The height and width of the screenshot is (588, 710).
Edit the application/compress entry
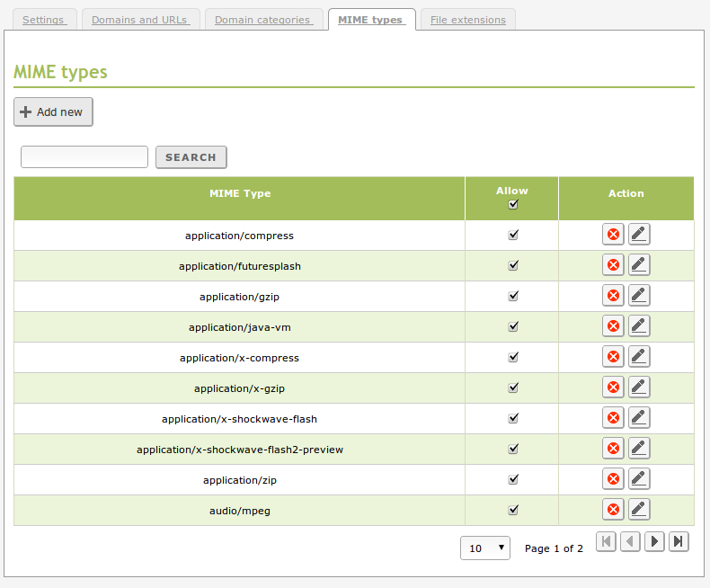(639, 234)
